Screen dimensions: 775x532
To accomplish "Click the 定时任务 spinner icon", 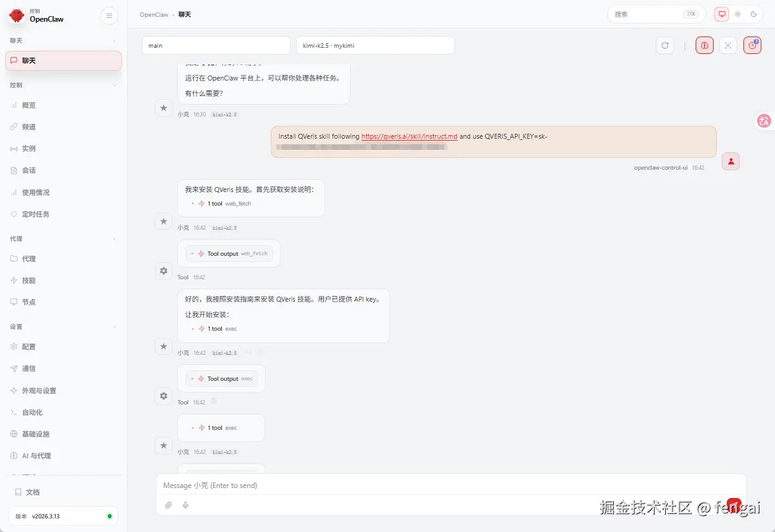I will click(14, 214).
